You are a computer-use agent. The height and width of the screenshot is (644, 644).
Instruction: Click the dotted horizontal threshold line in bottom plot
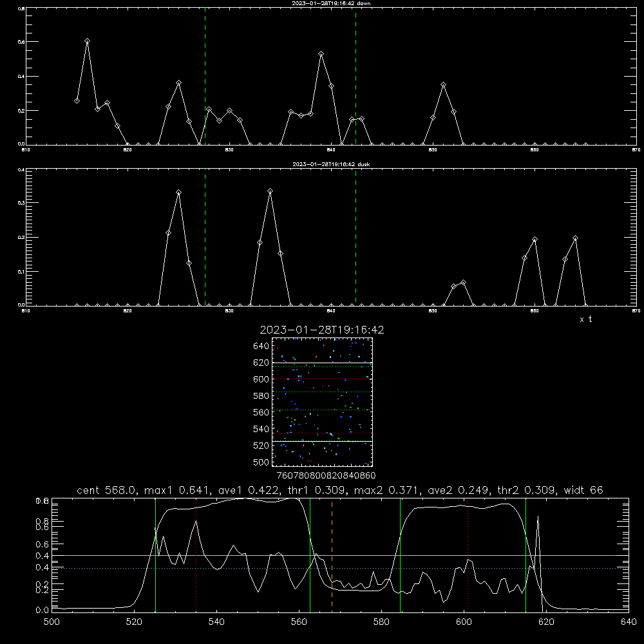pos(340,568)
